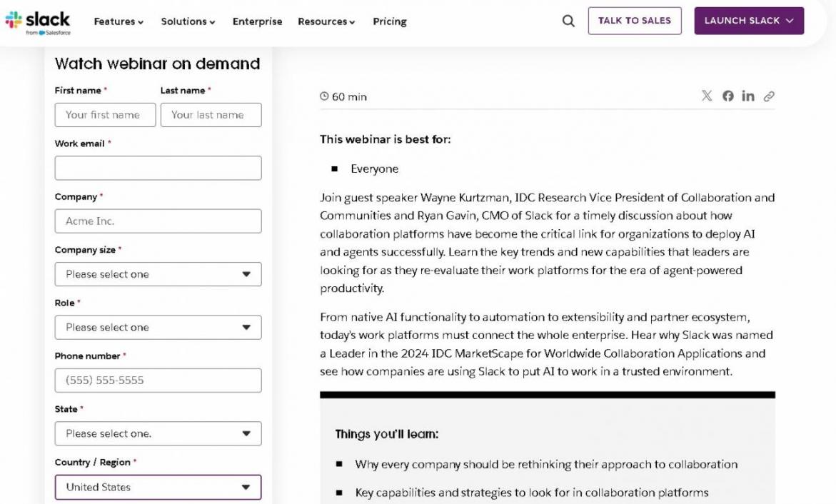
Task: Focus the Phone number field
Action: [158, 380]
